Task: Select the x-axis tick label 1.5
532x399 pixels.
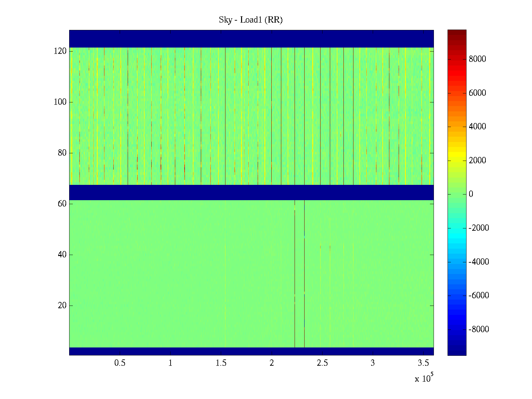Action: [221, 363]
